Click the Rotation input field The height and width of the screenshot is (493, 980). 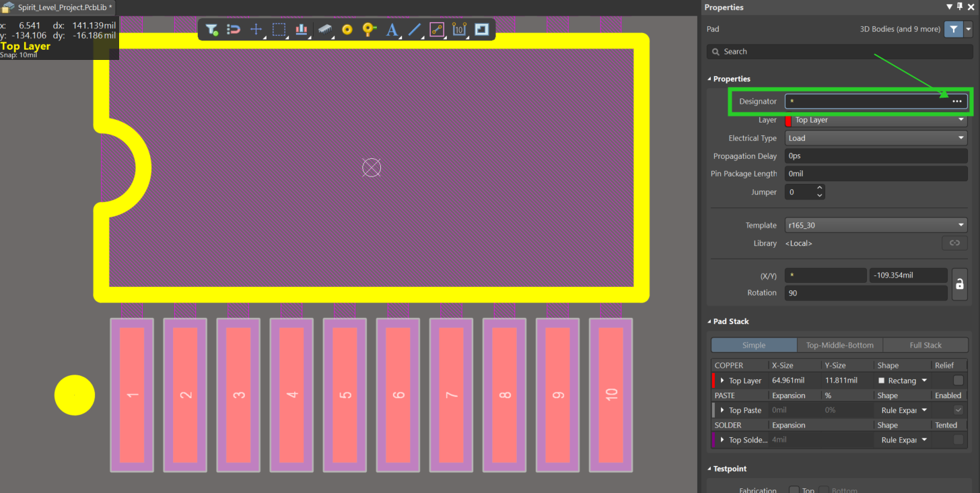click(866, 293)
